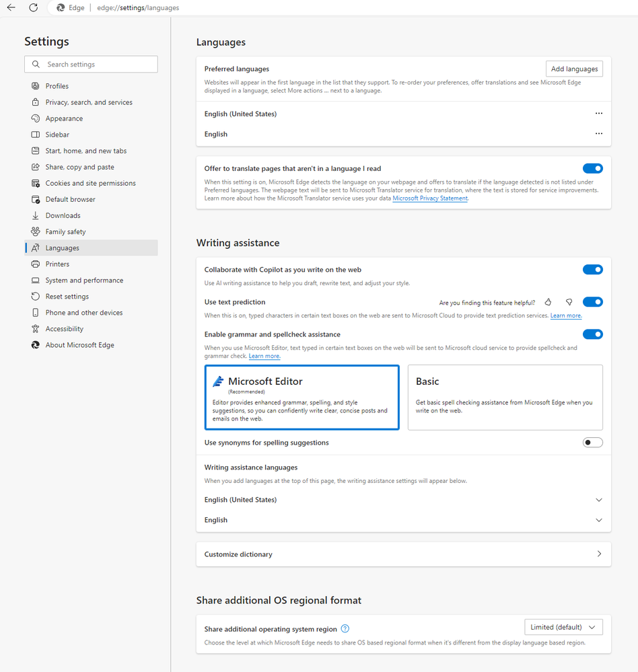Screen dimensions: 638x672
Task: Open the Customize dictionary page
Action: pyautogui.click(x=404, y=554)
